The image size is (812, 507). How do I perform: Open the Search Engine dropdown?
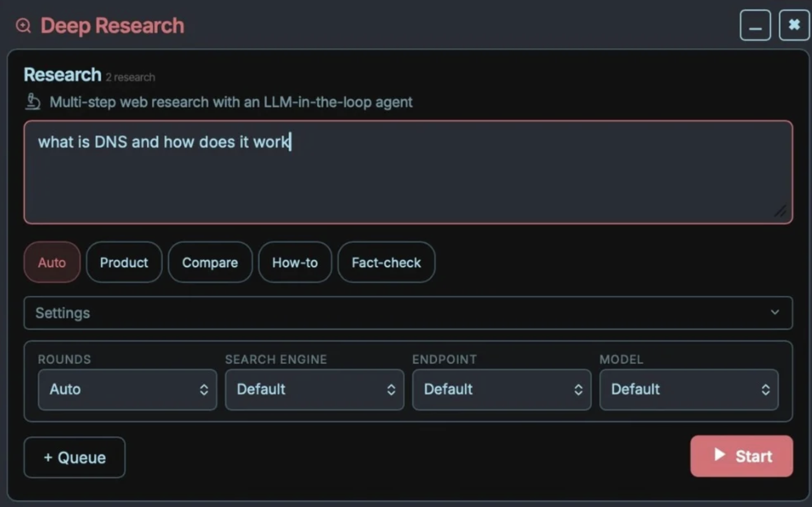click(x=315, y=390)
